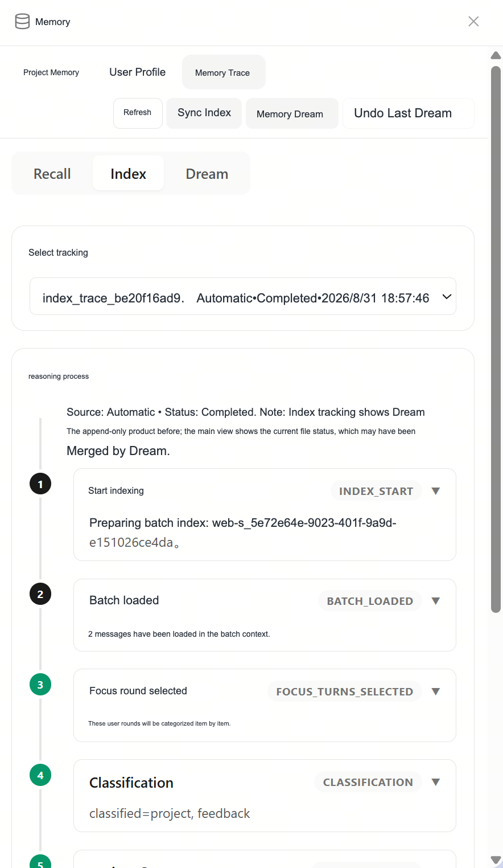The height and width of the screenshot is (868, 503).
Task: Click step 3 timeline marker
Action: [40, 685]
